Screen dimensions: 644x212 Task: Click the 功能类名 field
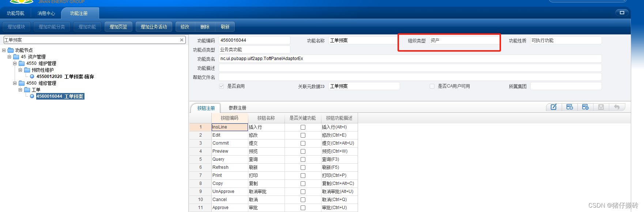410,59
